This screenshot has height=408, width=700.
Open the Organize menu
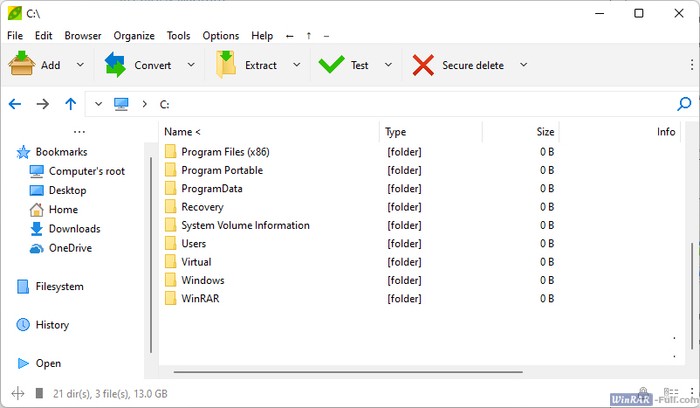pos(134,36)
